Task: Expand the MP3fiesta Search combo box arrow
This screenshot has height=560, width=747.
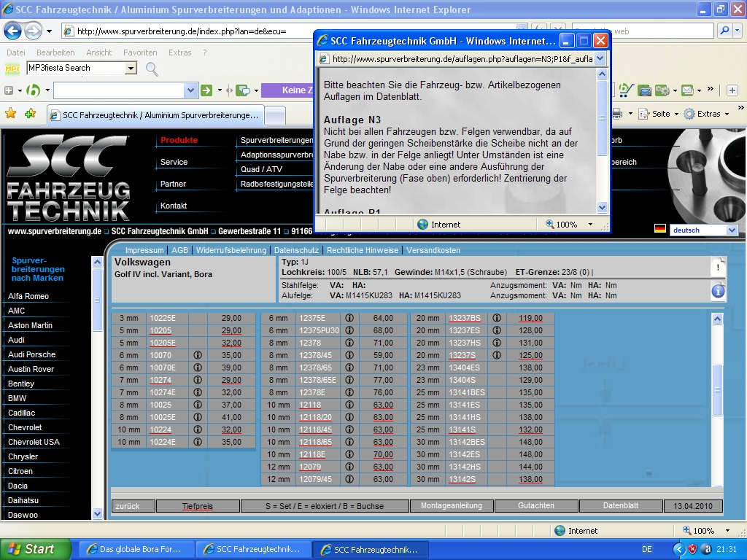Action: click(131, 68)
